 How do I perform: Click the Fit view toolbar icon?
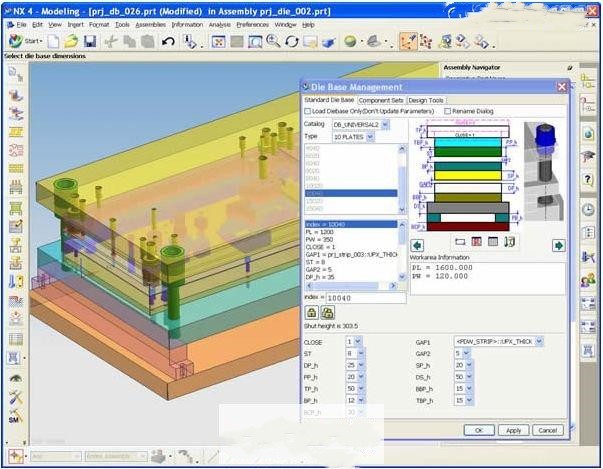pyautogui.click(x=218, y=41)
